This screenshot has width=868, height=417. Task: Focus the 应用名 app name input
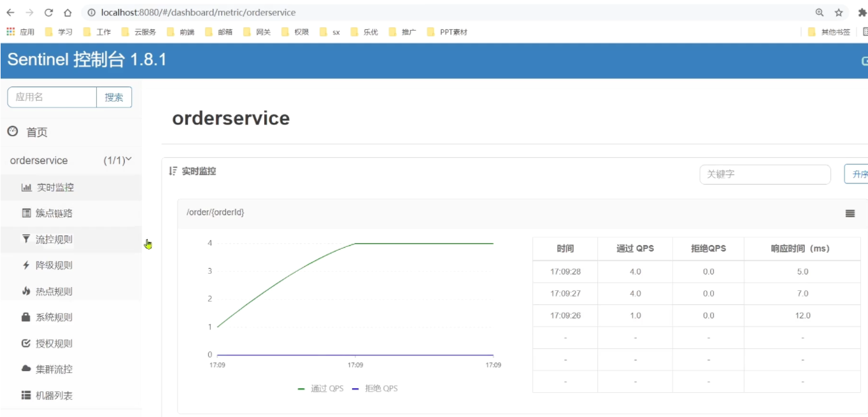tap(52, 97)
